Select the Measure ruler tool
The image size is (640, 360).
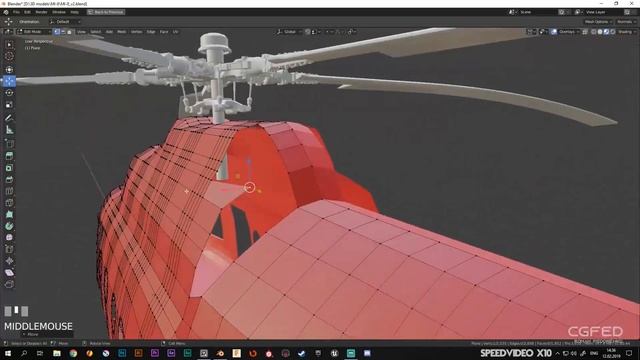click(x=9, y=130)
